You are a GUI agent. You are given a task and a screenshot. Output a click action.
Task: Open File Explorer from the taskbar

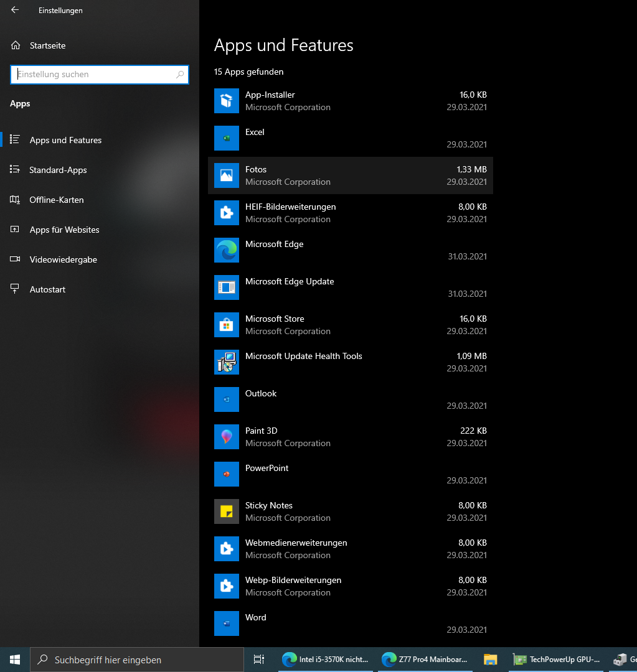[490, 660]
